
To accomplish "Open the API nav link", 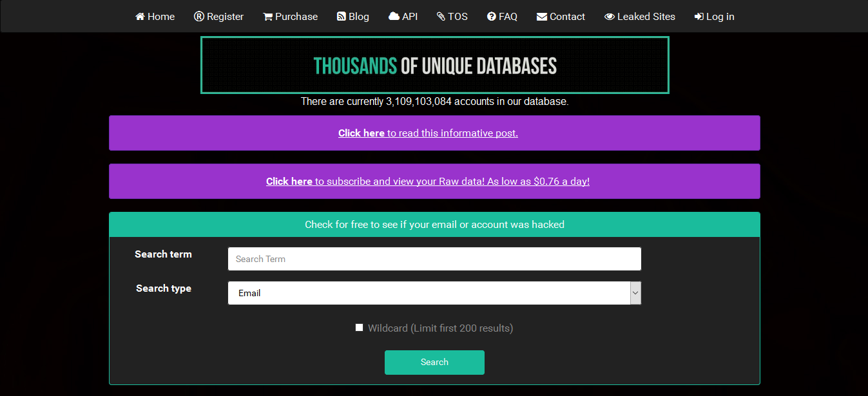I will coord(403,17).
